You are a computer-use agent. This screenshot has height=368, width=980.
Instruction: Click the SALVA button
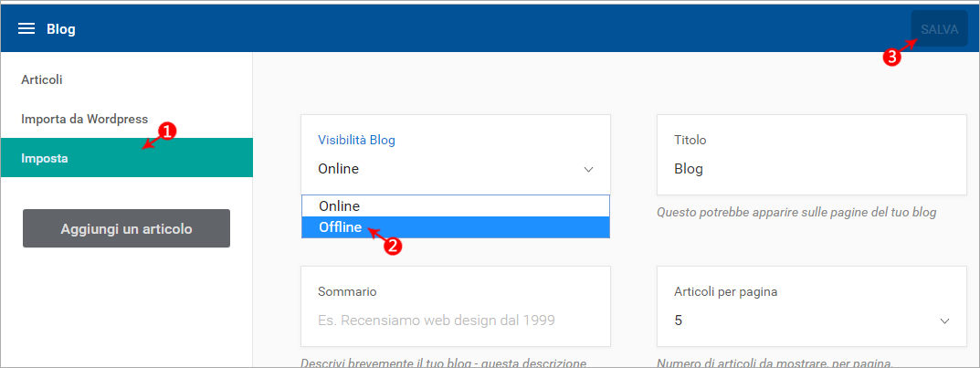point(940,28)
